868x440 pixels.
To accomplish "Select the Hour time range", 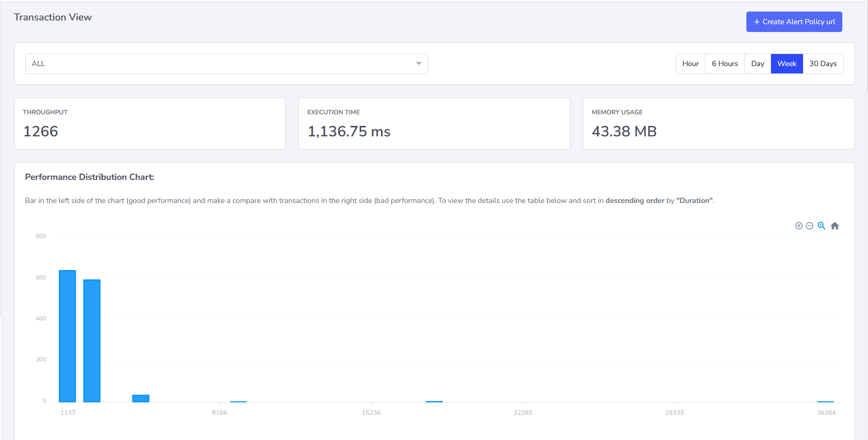I will [x=690, y=63].
